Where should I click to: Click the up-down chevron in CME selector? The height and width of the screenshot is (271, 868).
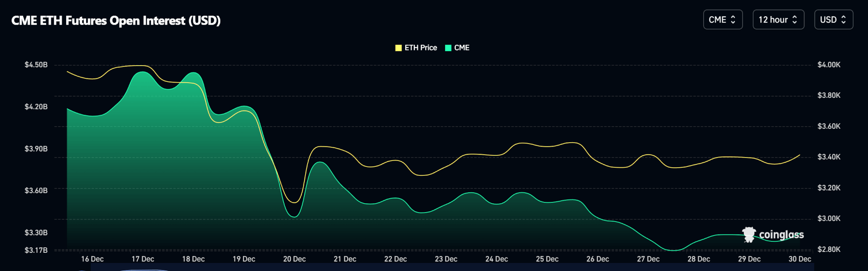tap(733, 20)
